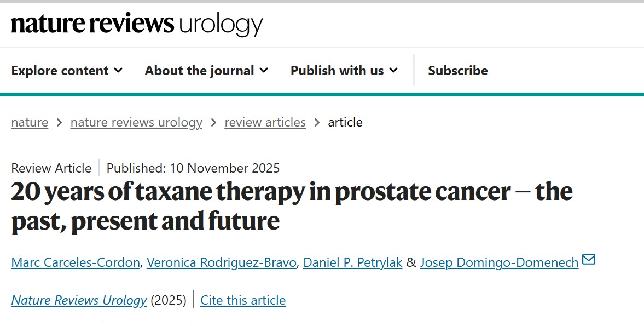Expand the About the journal chevron
The width and height of the screenshot is (644, 326).
coord(264,70)
